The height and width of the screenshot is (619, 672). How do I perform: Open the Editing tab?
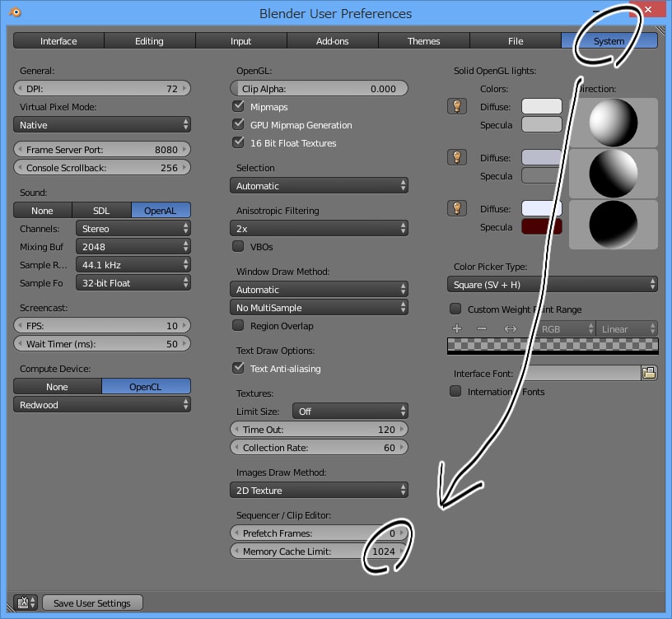point(150,40)
